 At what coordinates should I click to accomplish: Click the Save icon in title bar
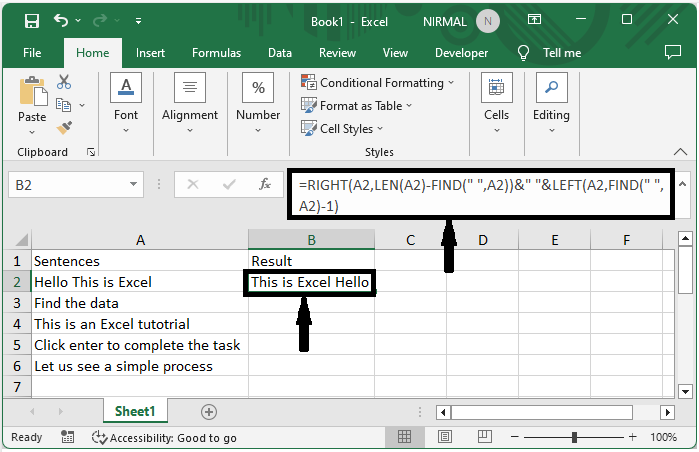(32, 21)
